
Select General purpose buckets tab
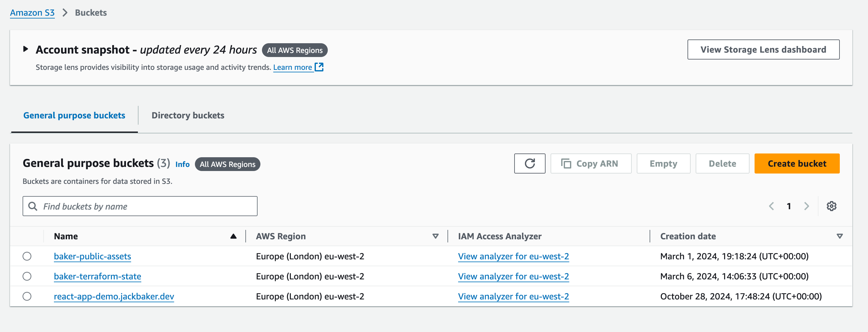pyautogui.click(x=74, y=116)
